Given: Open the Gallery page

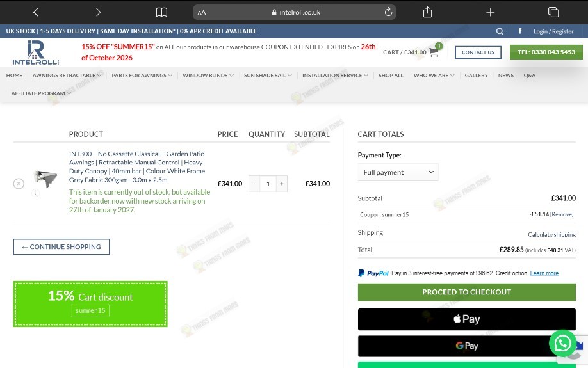Looking at the screenshot, I should (x=477, y=76).
